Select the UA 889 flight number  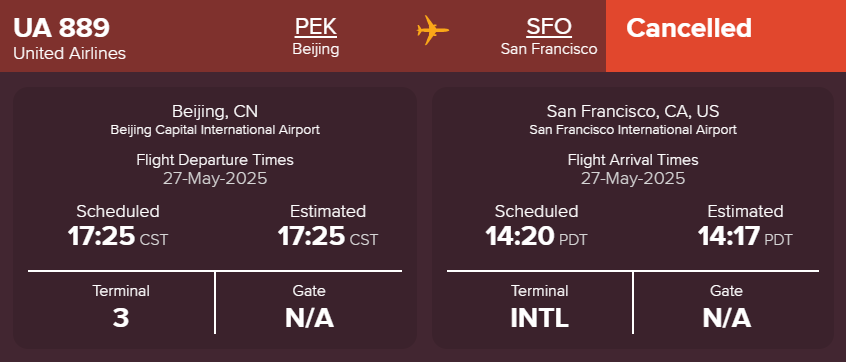(x=62, y=28)
